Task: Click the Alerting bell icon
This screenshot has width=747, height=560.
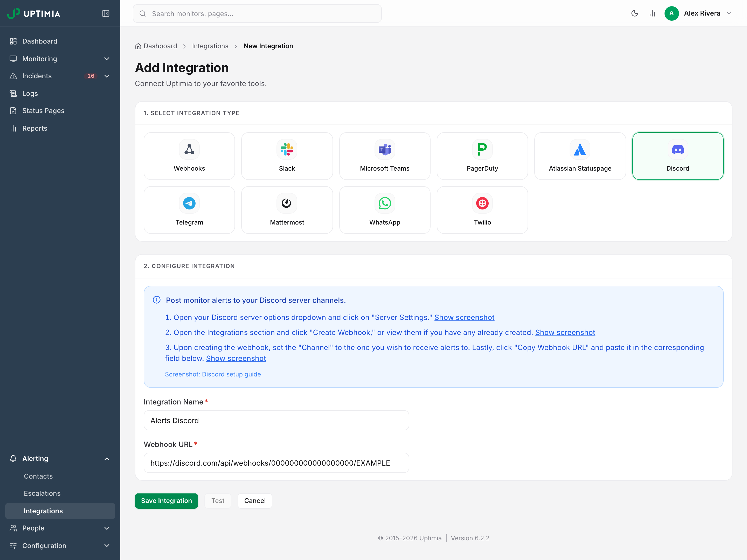Action: [x=13, y=458]
